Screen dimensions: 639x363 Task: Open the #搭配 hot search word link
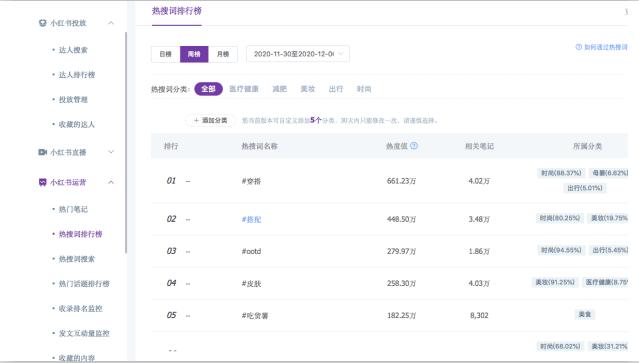tap(251, 219)
